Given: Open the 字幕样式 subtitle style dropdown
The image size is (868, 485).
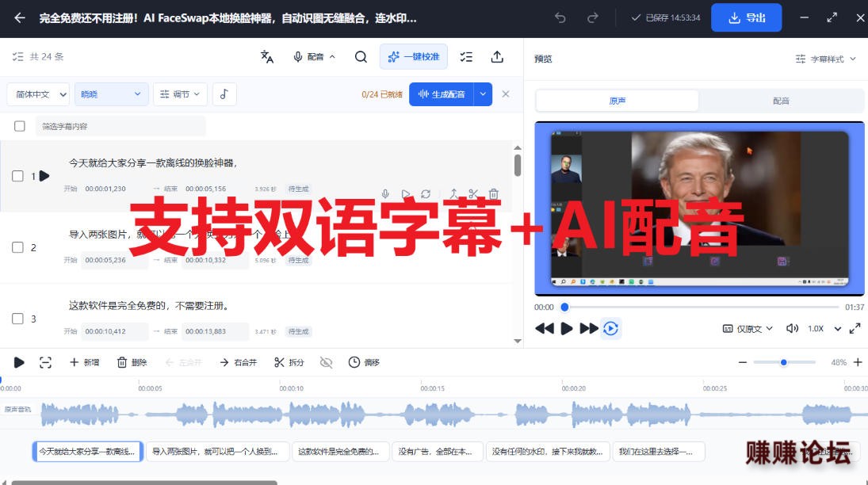Looking at the screenshot, I should point(826,59).
